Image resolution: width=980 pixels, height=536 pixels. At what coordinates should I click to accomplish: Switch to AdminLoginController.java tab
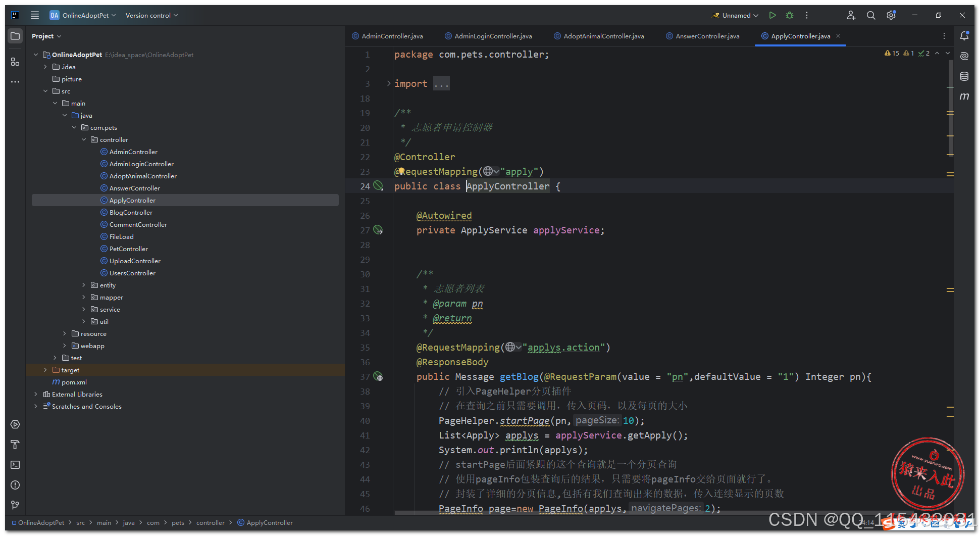488,36
